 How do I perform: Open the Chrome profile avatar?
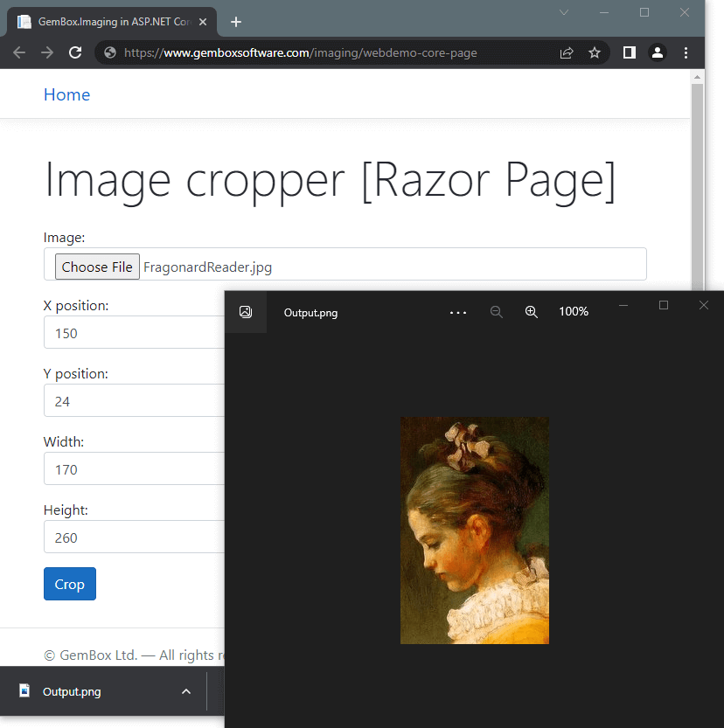658,52
